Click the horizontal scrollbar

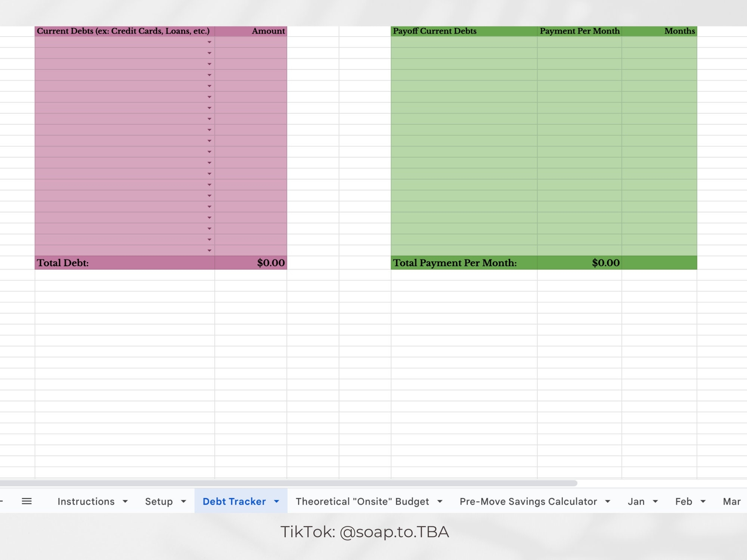[x=288, y=483]
